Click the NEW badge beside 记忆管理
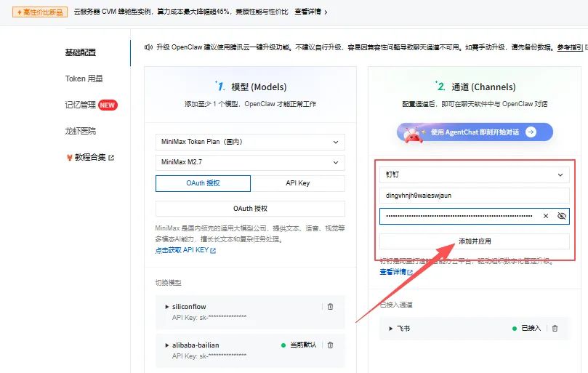This screenshot has height=373, width=588. (x=108, y=105)
